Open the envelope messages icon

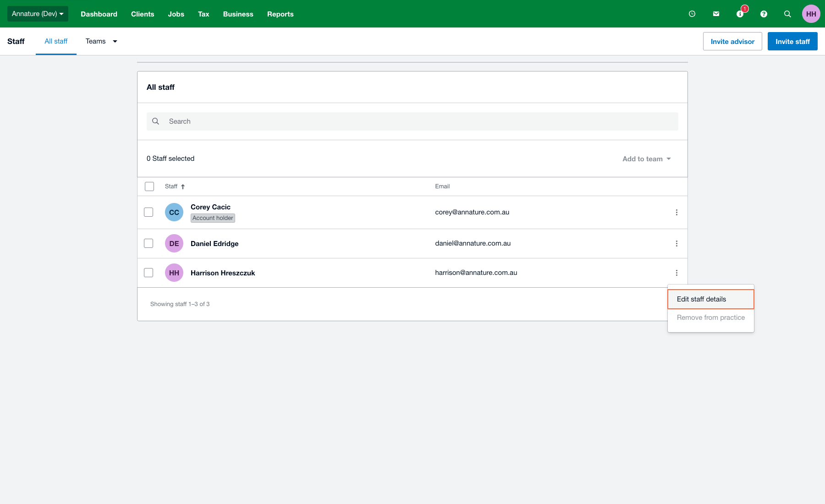click(716, 14)
